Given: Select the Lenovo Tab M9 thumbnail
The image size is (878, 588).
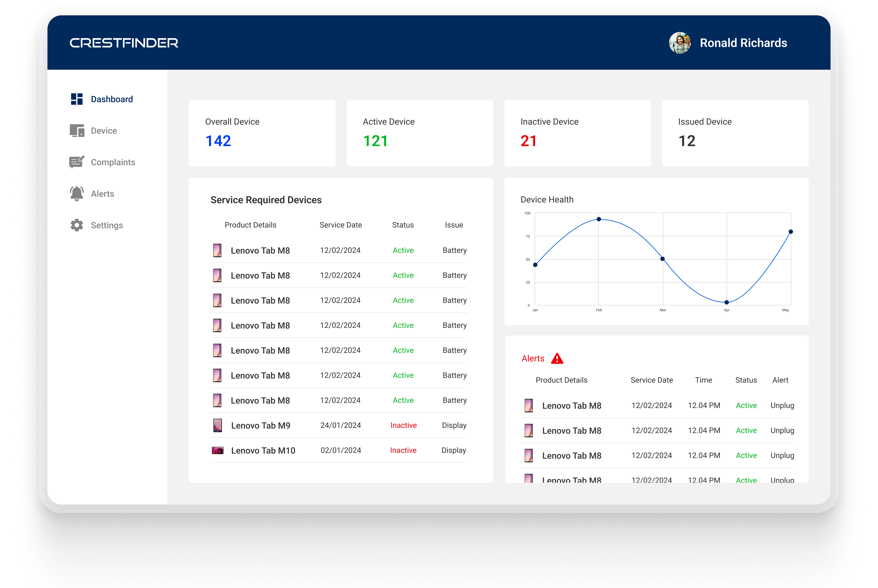Looking at the screenshot, I should (218, 425).
